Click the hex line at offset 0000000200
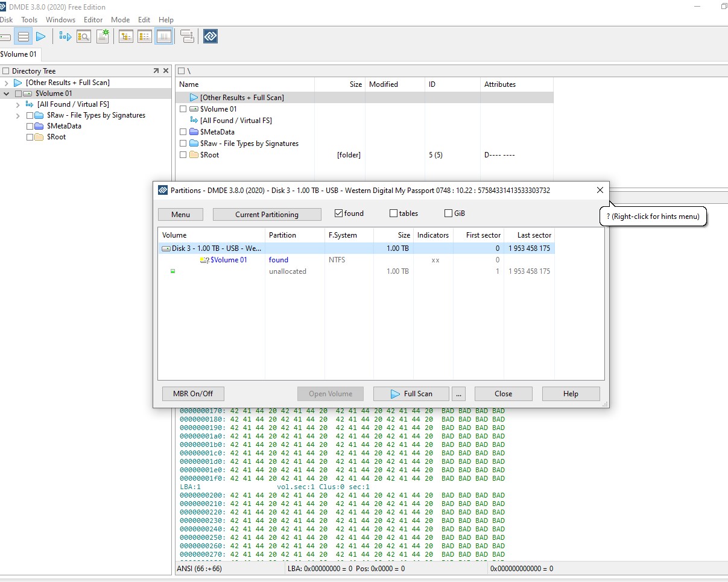 point(342,495)
